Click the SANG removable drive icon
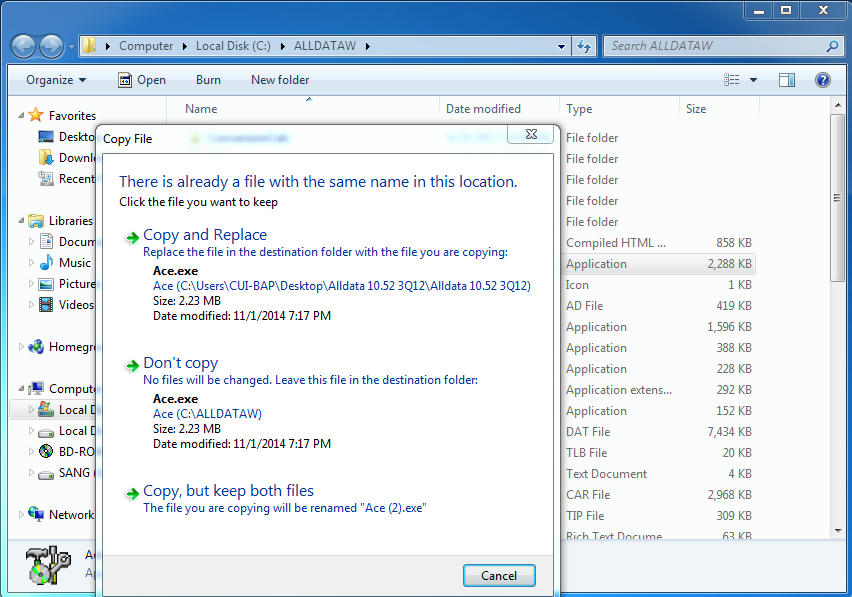Image resolution: width=852 pixels, height=597 pixels. pos(46,474)
